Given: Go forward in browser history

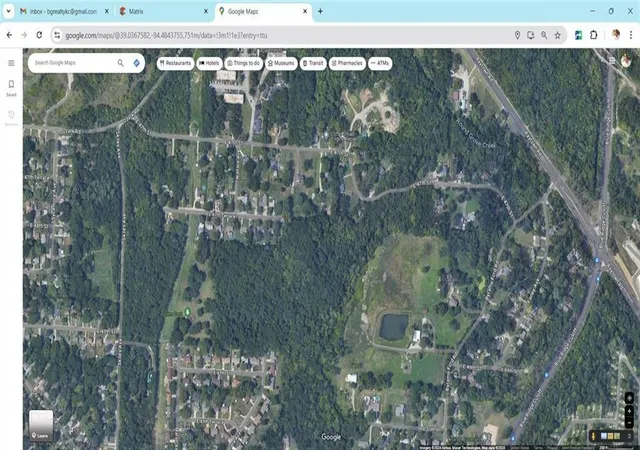Looking at the screenshot, I should pos(24,35).
